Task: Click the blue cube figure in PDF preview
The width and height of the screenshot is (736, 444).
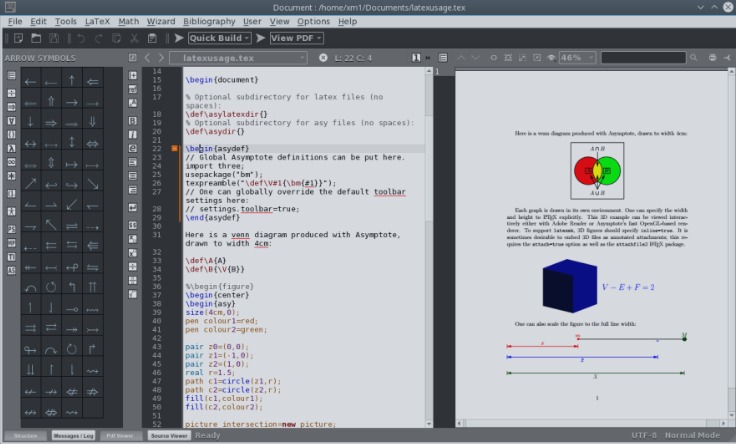Action: (x=570, y=285)
